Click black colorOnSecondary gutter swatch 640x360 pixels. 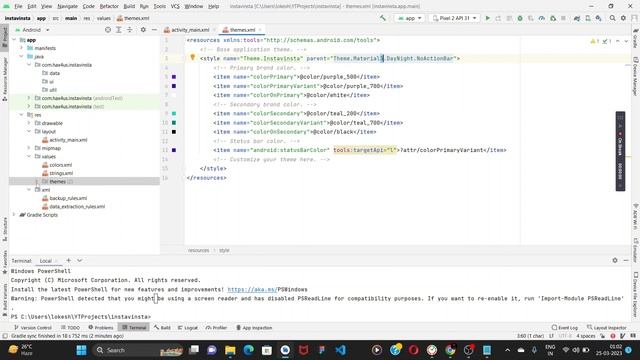[x=174, y=132]
